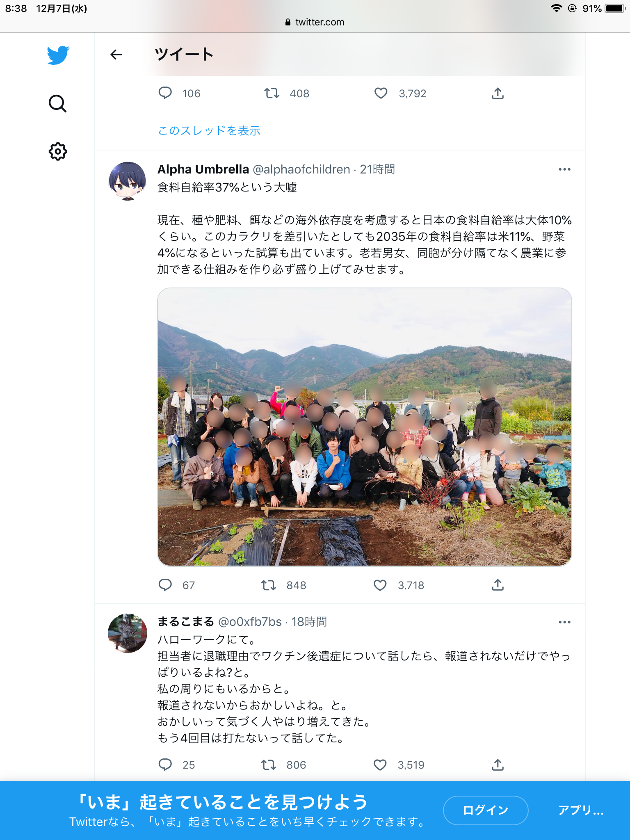This screenshot has width=630, height=840.
Task: Open more options on Alpha Umbrella tweet
Action: pyautogui.click(x=564, y=169)
